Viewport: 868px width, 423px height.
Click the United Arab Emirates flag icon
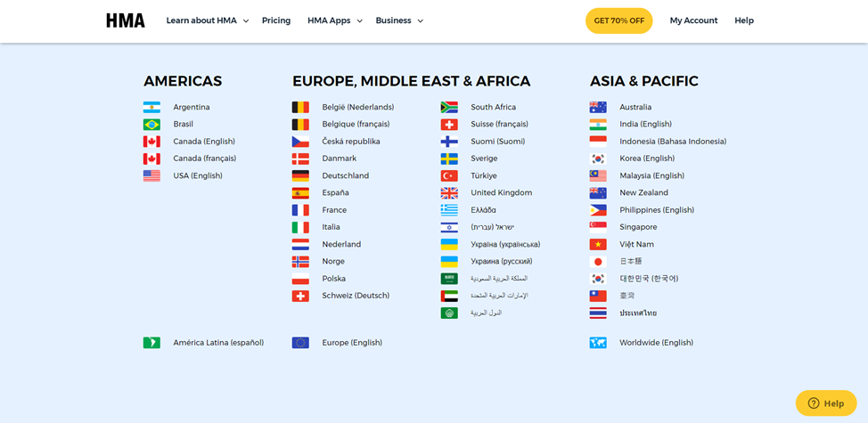coord(449,296)
